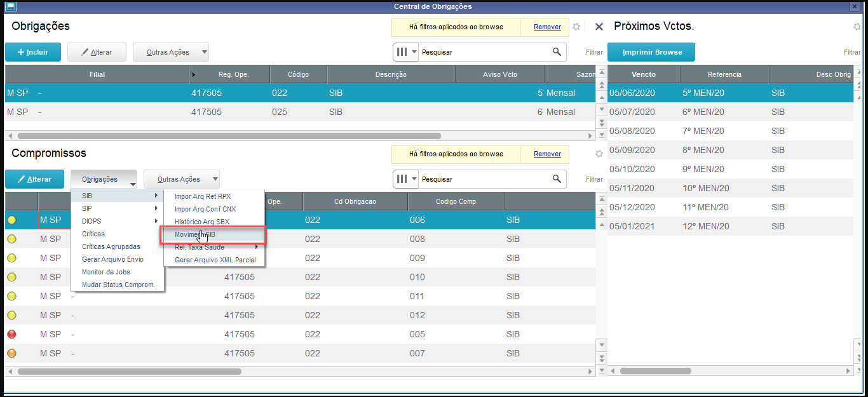Select the 12º MEN/20 reference row

pos(729,226)
